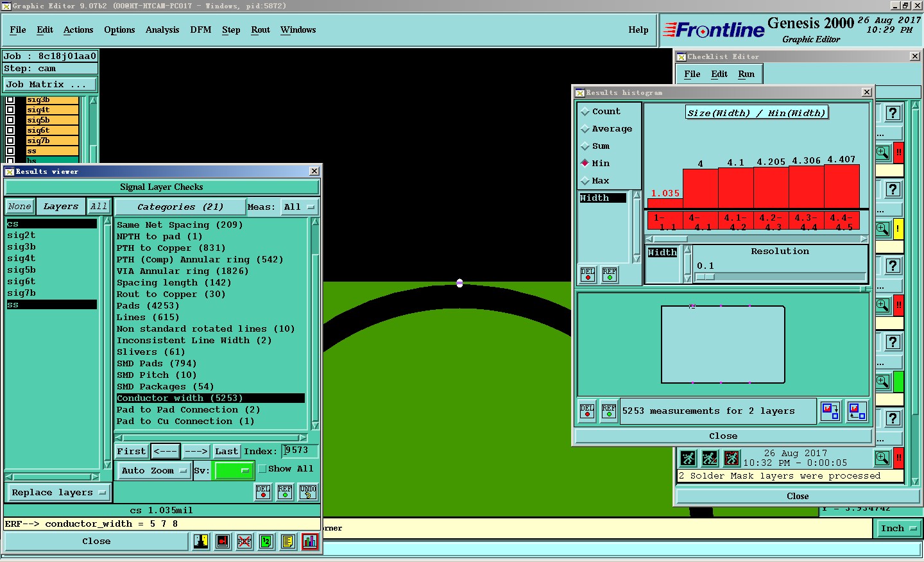Click the Index input field
The width and height of the screenshot is (924, 562).
click(x=299, y=451)
